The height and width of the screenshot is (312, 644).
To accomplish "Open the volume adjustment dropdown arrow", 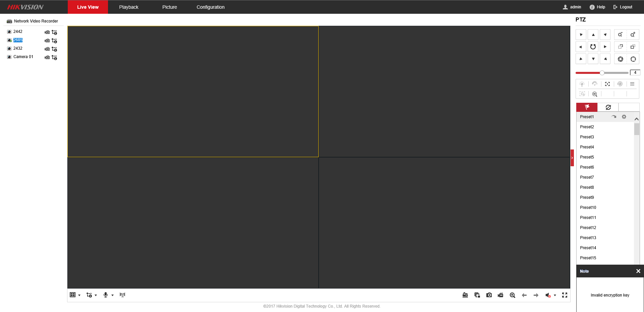I will 555,295.
